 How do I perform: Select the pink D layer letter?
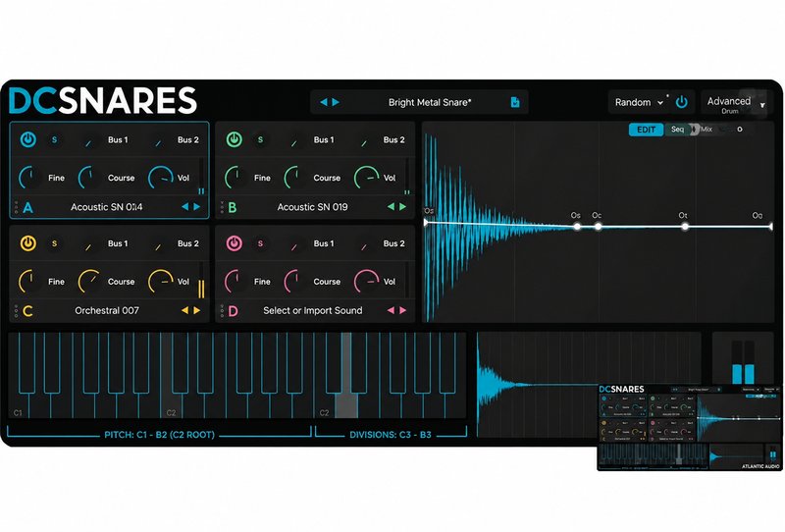[x=233, y=311]
